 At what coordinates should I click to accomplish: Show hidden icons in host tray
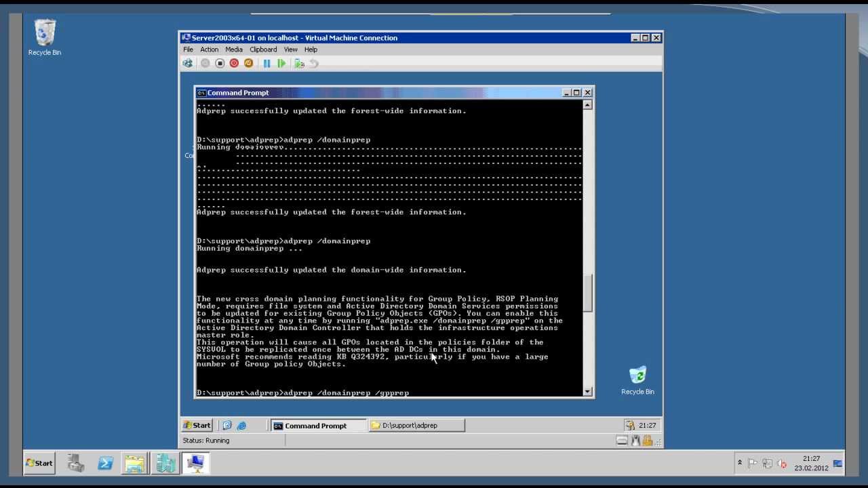point(739,464)
